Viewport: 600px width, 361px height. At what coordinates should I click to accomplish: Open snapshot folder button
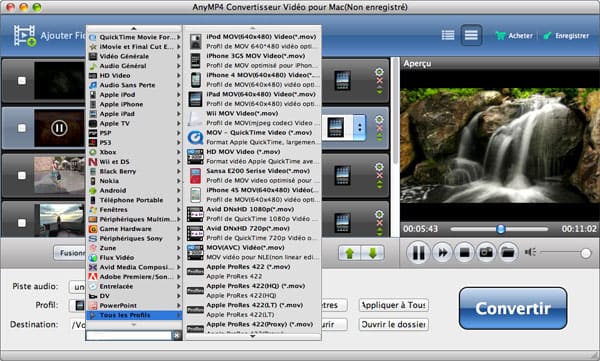click(x=508, y=253)
